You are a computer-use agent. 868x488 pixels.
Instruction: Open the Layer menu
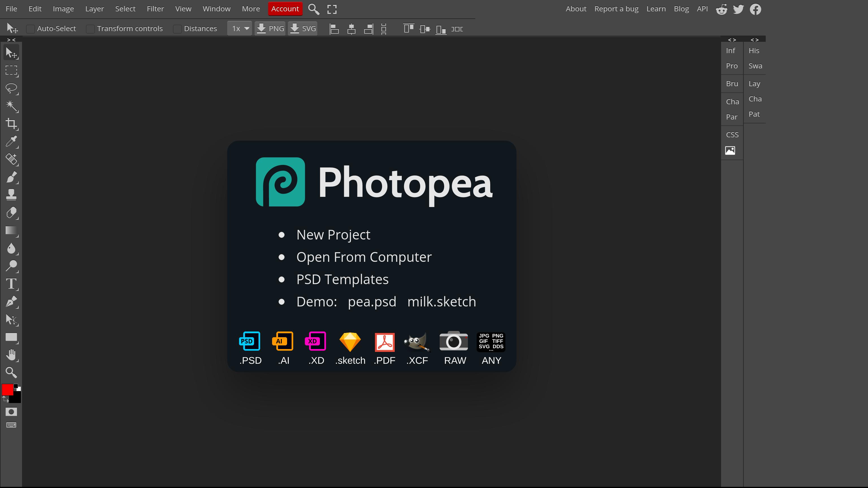(94, 9)
